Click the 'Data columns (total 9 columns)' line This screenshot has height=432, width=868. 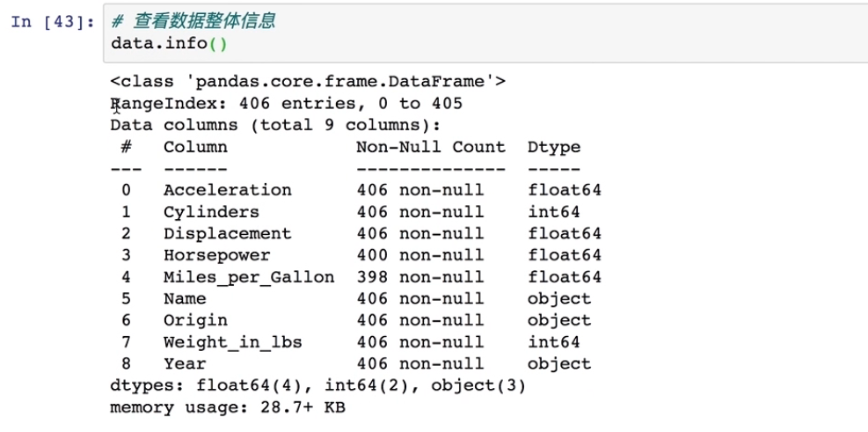point(274,125)
